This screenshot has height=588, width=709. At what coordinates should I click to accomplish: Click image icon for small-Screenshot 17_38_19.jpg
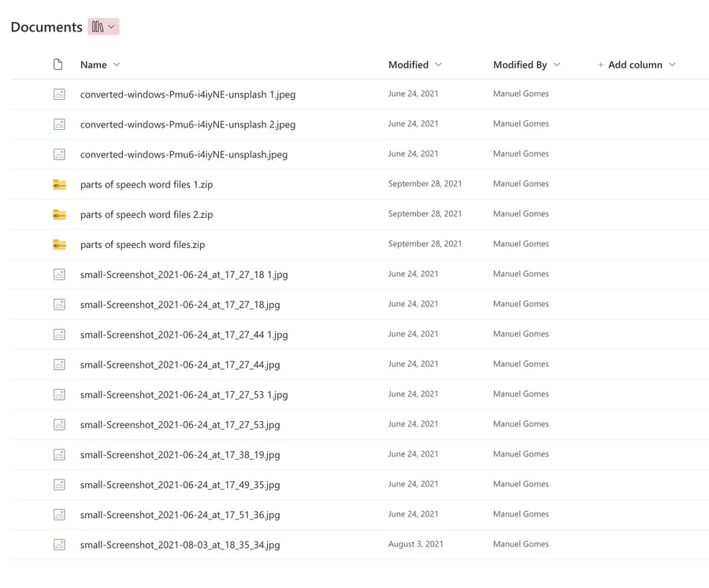(59, 455)
